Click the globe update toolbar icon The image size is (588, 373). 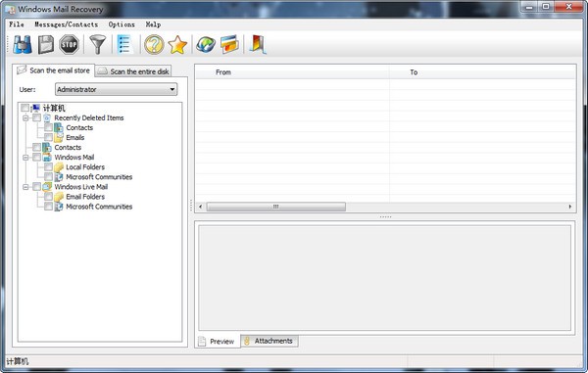pyautogui.click(x=206, y=45)
